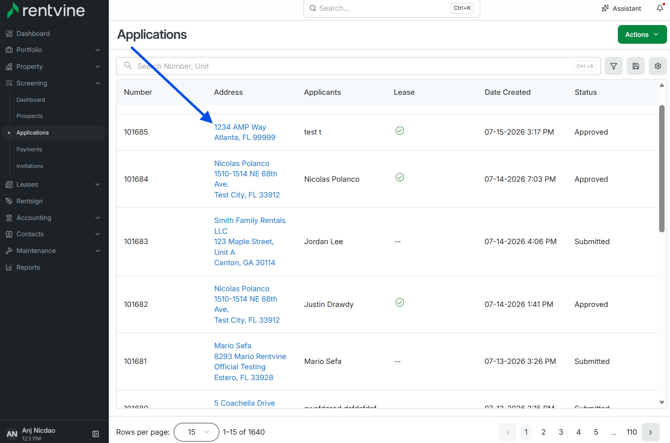Open the Dashboard icon in the sidebar
Image resolution: width=670 pixels, height=443 pixels.
pos(9,33)
